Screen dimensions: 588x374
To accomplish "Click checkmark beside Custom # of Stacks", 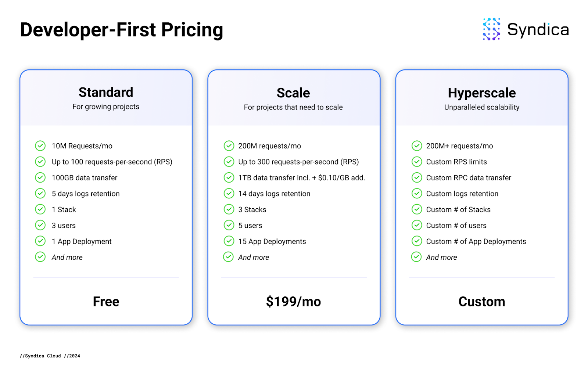I will point(416,209).
